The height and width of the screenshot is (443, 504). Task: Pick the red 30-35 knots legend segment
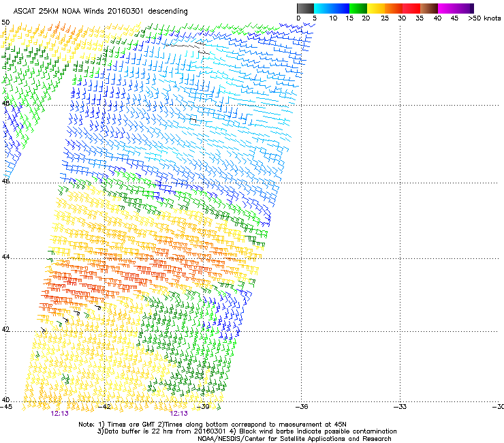[411, 8]
